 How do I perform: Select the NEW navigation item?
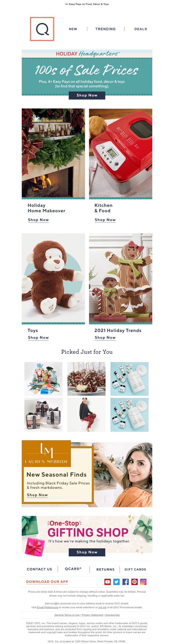(73, 29)
